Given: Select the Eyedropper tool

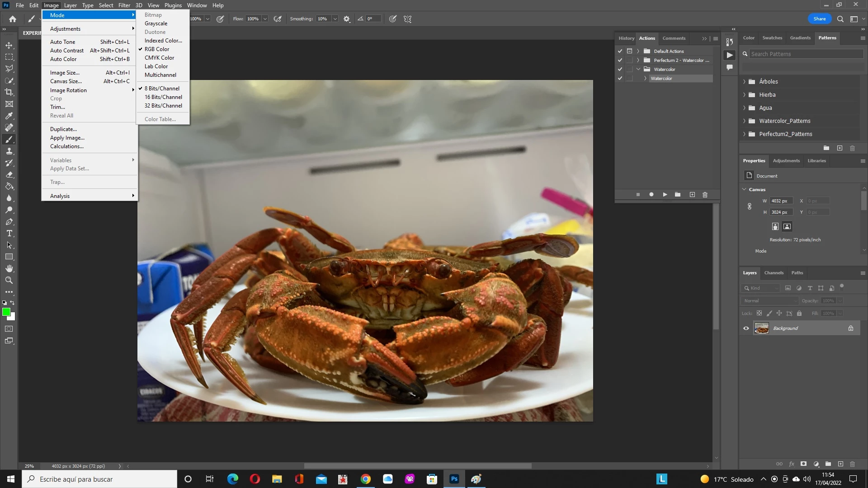Looking at the screenshot, I should (9, 116).
